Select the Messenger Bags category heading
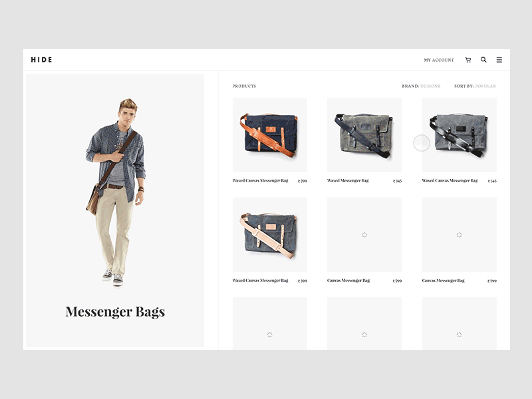The image size is (532, 399). point(115,311)
